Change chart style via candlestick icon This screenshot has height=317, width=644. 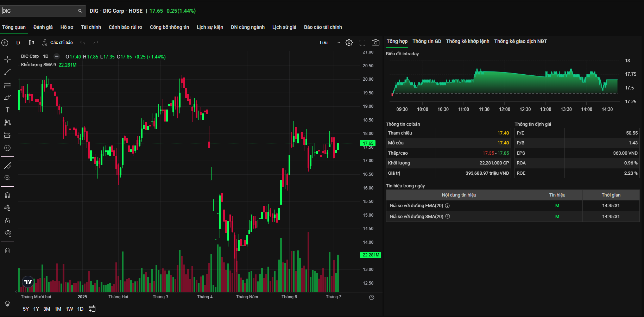[x=31, y=43]
